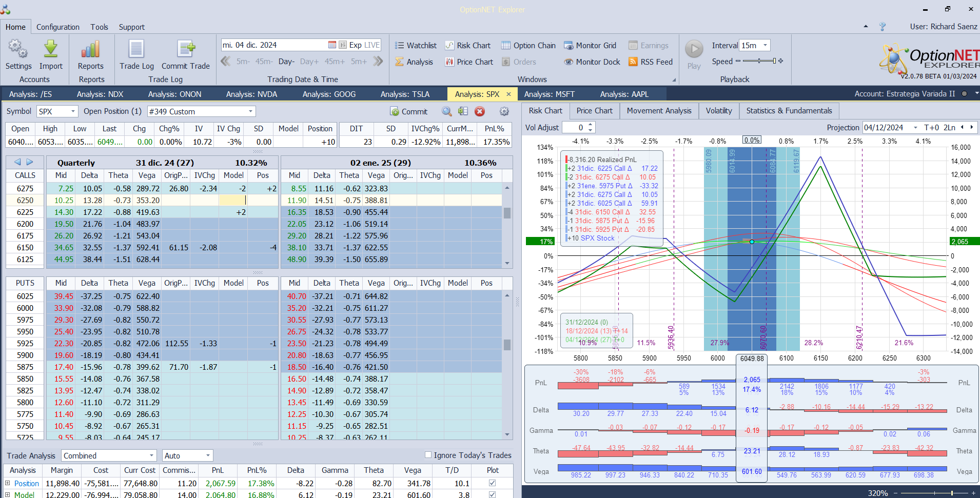Image resolution: width=980 pixels, height=498 pixels.
Task: Adjust the 320% zoom slider
Action: click(934, 493)
